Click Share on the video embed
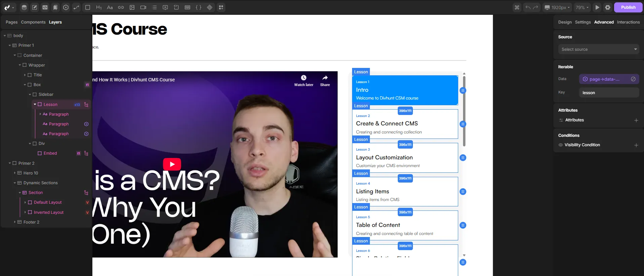This screenshot has width=644, height=276. (x=325, y=81)
